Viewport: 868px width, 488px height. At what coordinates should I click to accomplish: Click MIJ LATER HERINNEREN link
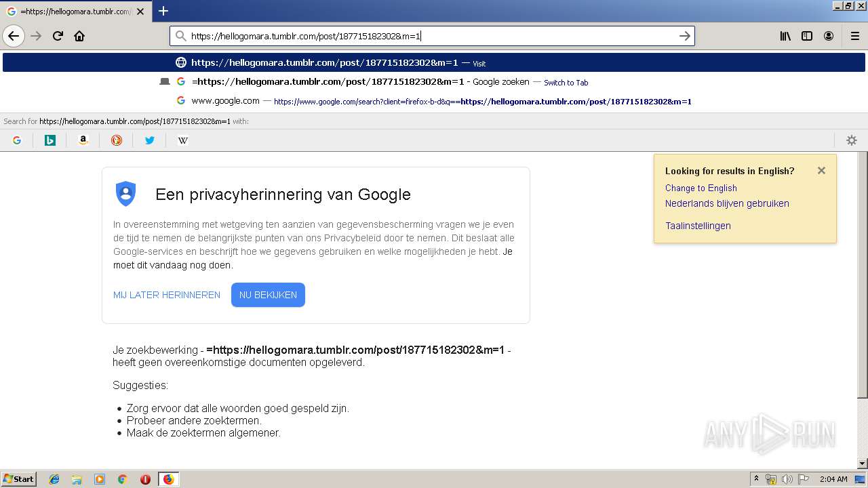pyautogui.click(x=167, y=295)
